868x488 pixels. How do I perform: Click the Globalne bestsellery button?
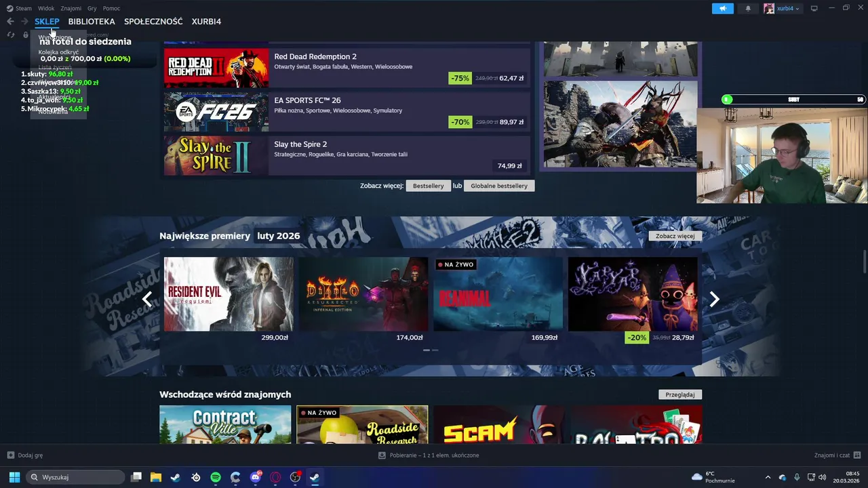coord(499,186)
